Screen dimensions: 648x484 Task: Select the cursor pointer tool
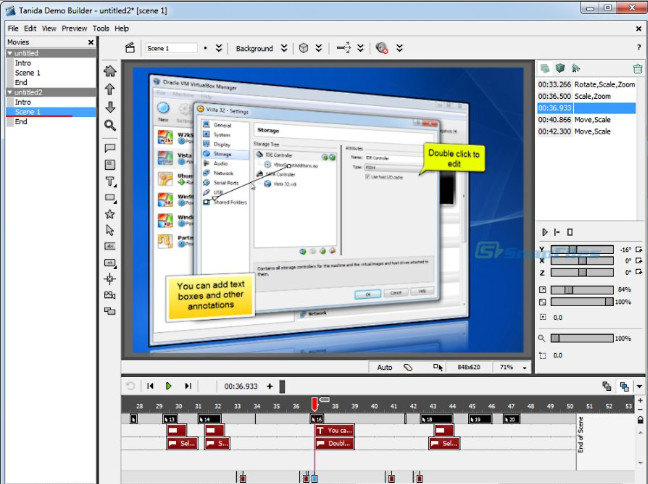click(x=110, y=230)
